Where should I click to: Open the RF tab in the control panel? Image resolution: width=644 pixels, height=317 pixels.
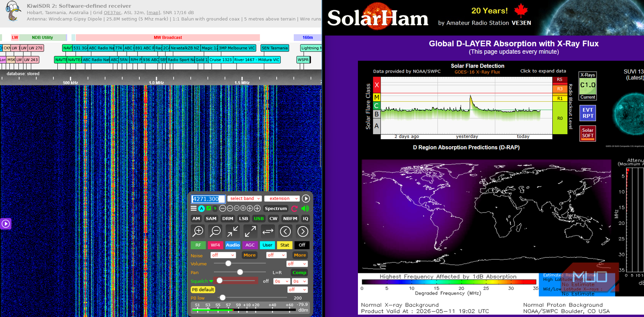198,245
